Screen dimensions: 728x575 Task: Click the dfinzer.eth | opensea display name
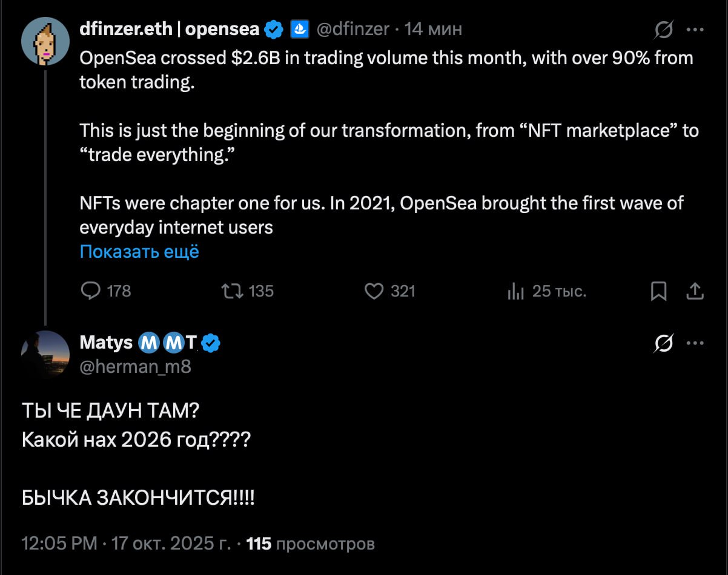170,28
